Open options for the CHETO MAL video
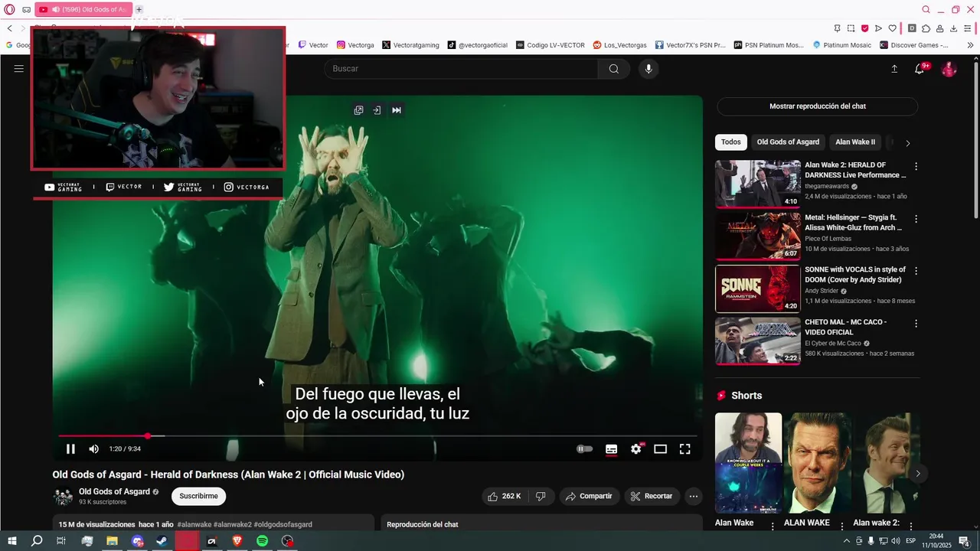Screen dimensions: 980x551 (916, 323)
